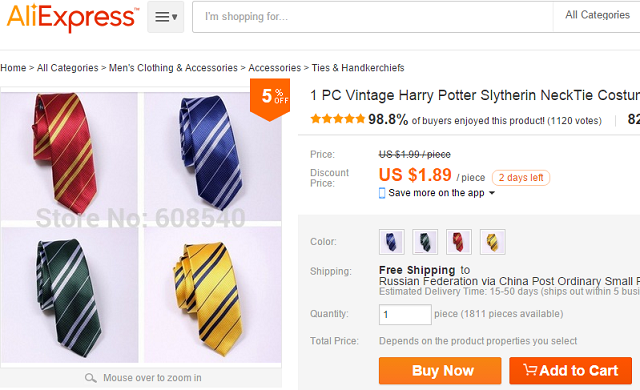Choose the red tie color option
Image resolution: width=640 pixels, height=390 pixels.
(458, 242)
